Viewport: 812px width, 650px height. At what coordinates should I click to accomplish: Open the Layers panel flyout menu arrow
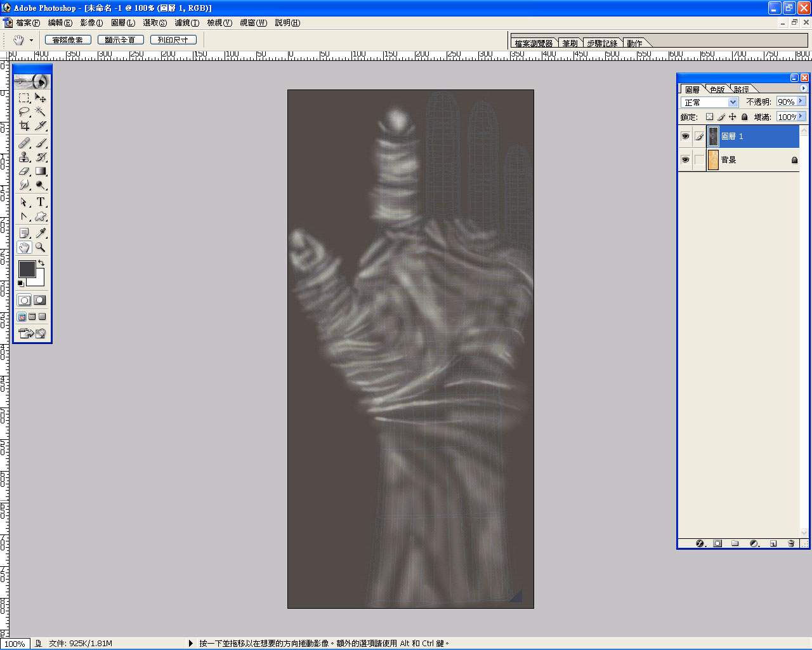point(804,89)
